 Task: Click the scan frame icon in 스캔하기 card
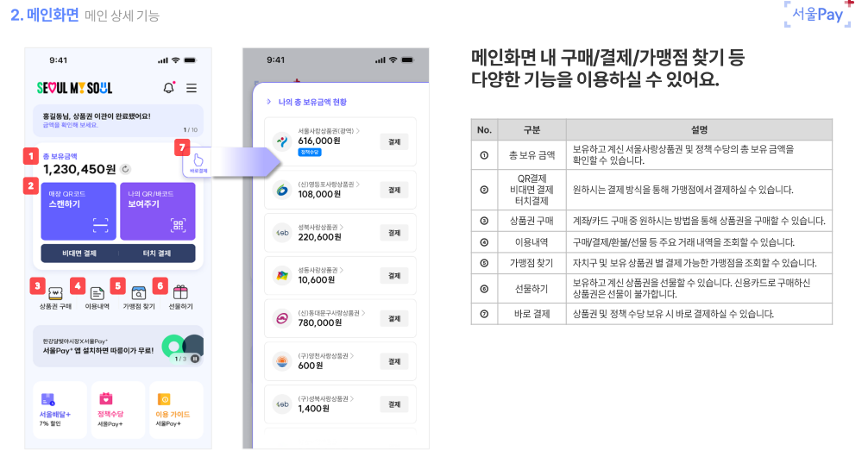(x=100, y=225)
